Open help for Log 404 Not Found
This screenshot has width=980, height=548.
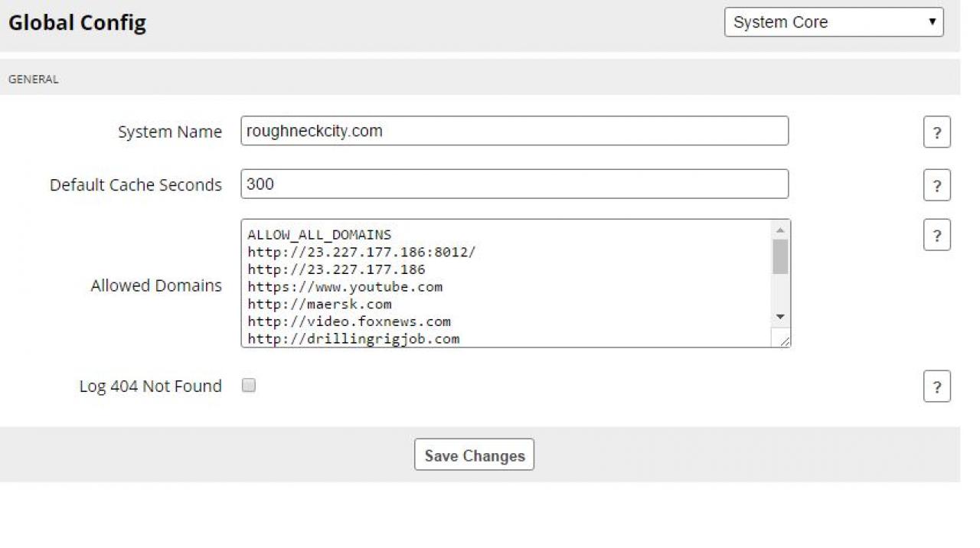(x=936, y=387)
